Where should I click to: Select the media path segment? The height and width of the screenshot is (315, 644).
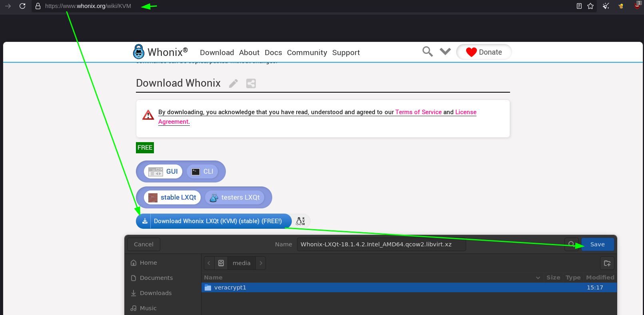(x=241, y=263)
